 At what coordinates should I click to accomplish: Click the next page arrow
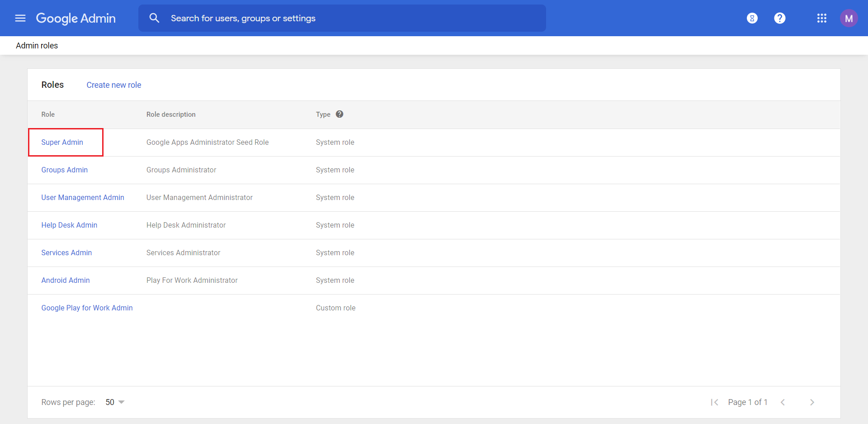tap(812, 402)
